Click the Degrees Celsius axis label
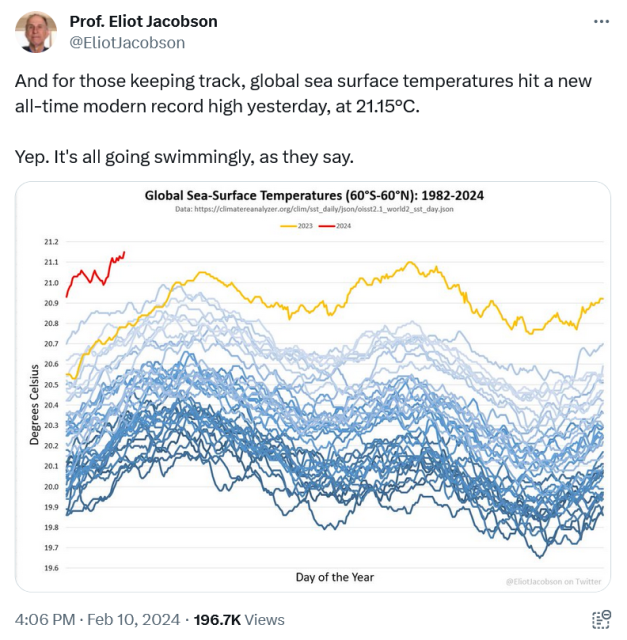Image resolution: width=627 pixels, height=640 pixels. pos(34,404)
